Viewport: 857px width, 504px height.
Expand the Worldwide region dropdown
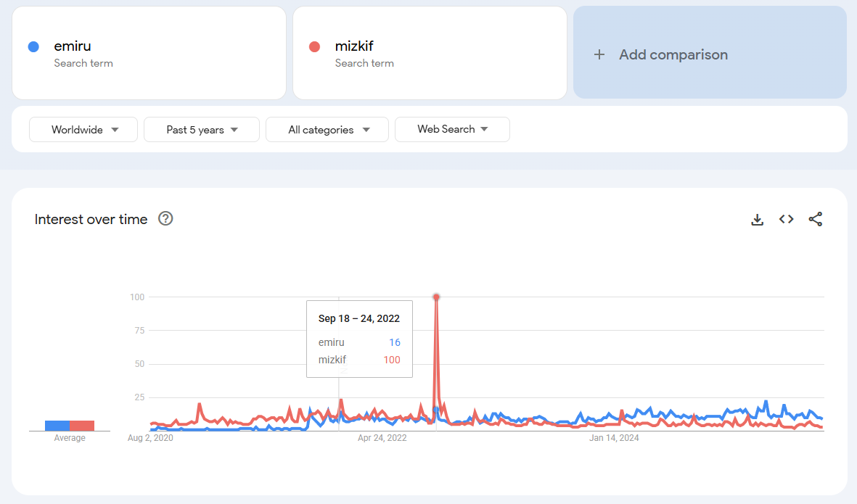(x=83, y=129)
